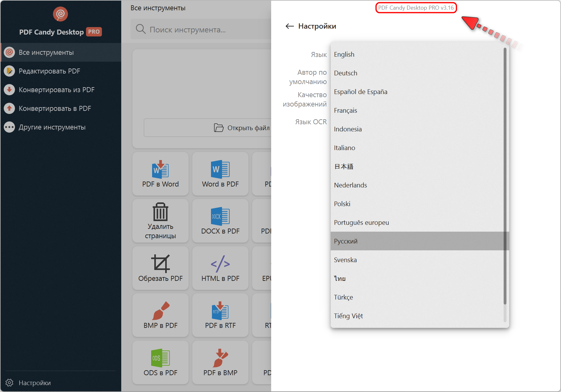Click the Язык setting label

pyautogui.click(x=319, y=54)
